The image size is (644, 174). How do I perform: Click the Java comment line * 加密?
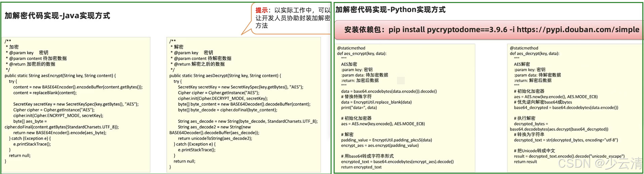coord(12,47)
